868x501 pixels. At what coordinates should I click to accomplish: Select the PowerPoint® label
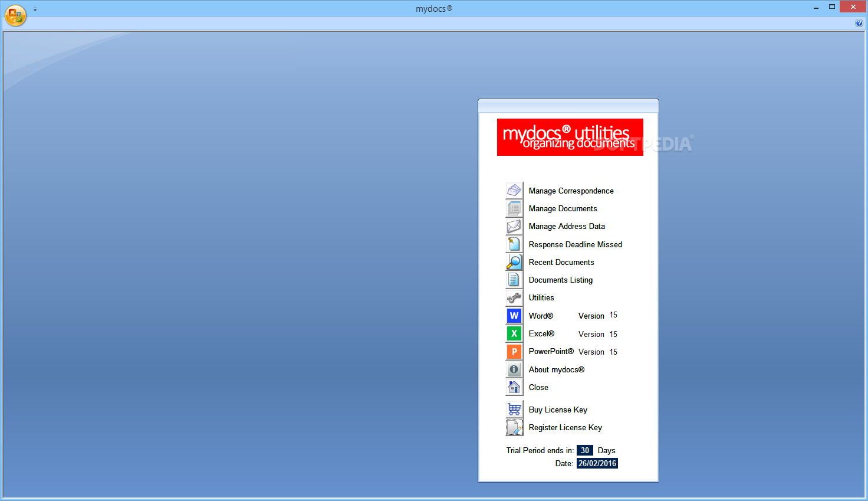(551, 351)
